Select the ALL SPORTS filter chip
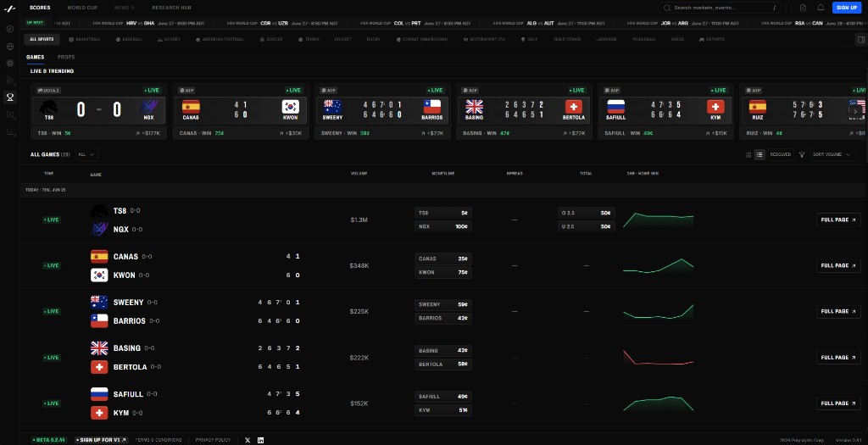This screenshot has width=868, height=445. point(42,39)
